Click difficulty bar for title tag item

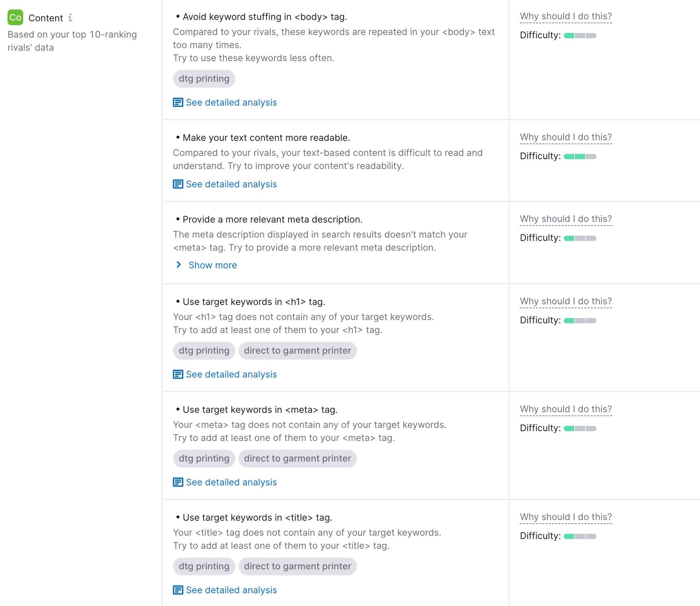pyautogui.click(x=580, y=536)
